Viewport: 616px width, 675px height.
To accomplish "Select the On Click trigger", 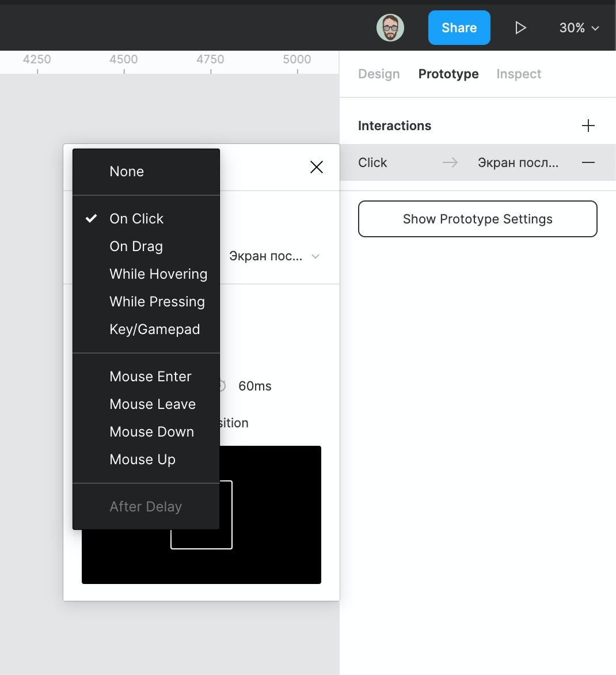I will (x=146, y=219).
